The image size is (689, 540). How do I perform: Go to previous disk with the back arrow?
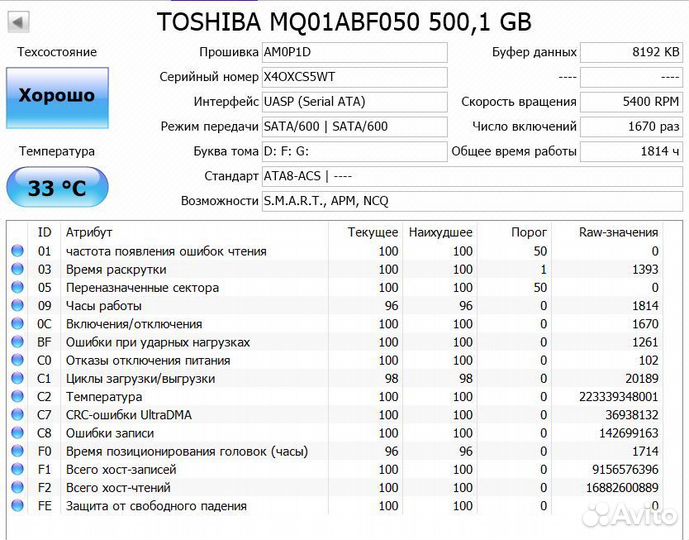point(18,22)
